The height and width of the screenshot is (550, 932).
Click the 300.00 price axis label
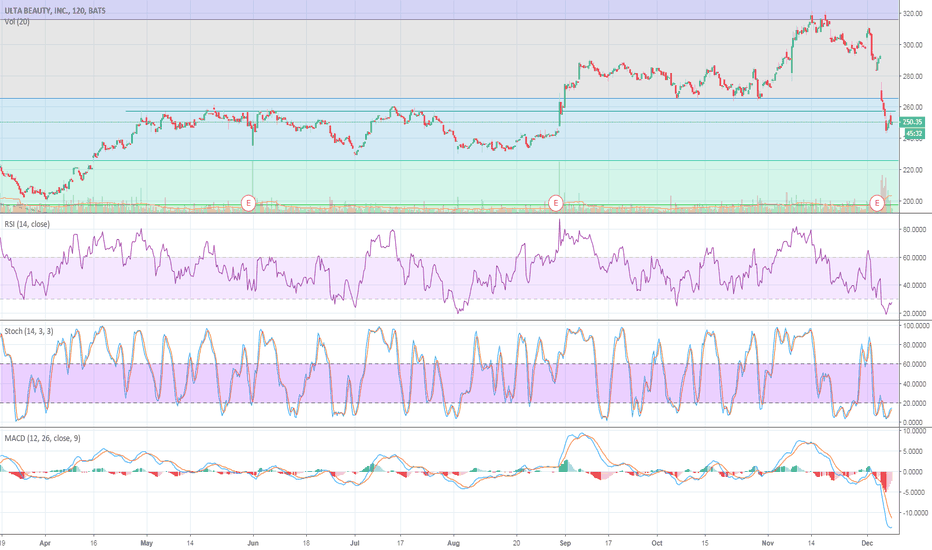point(913,45)
